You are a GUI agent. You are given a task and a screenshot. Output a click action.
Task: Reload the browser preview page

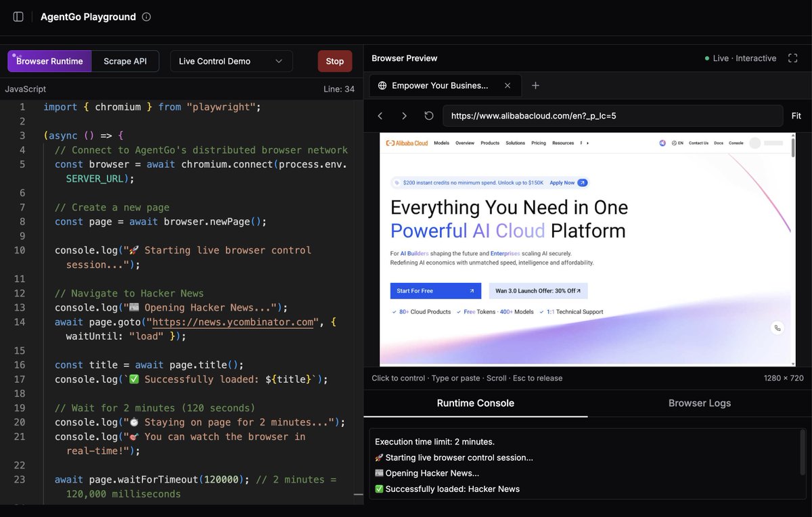tap(429, 116)
